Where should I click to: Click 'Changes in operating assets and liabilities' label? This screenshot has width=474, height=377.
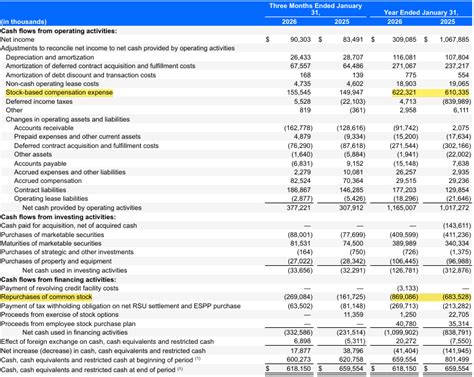[x=68, y=119]
